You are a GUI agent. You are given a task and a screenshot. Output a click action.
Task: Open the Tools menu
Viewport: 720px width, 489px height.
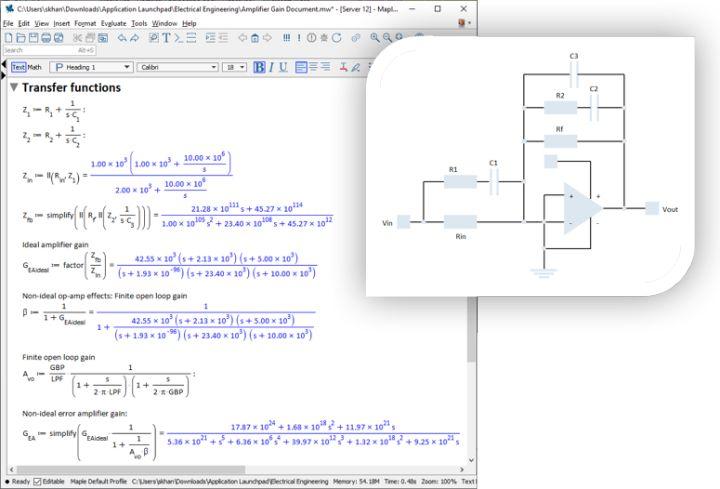pyautogui.click(x=139, y=23)
